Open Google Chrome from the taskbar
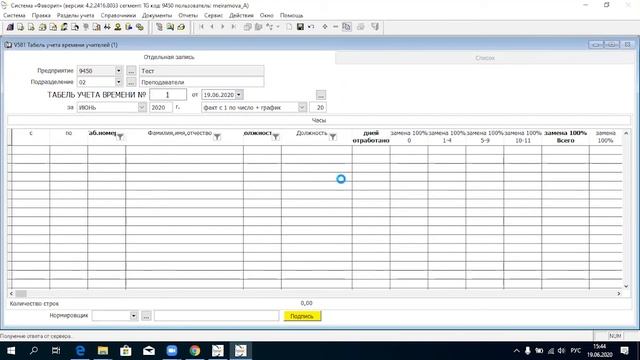640x360 pixels. point(195,351)
